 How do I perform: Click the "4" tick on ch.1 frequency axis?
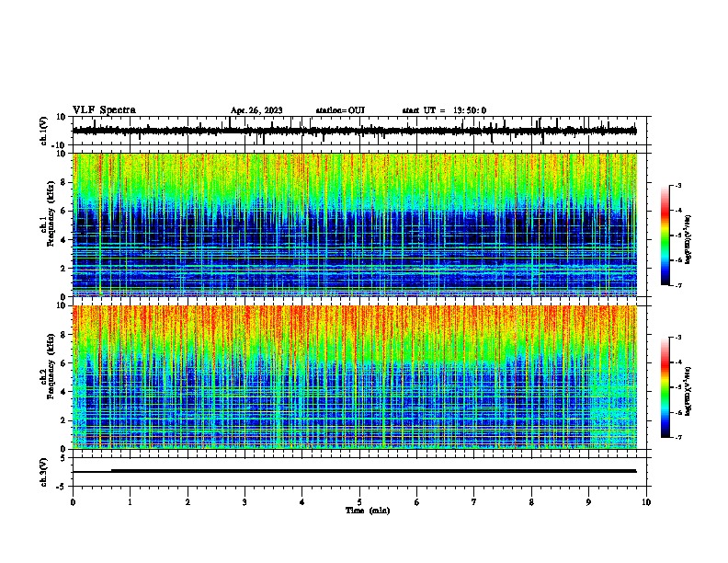[x=64, y=240]
